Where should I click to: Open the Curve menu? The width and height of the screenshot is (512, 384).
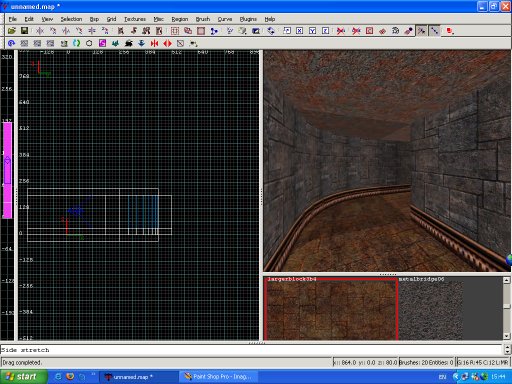(x=225, y=19)
